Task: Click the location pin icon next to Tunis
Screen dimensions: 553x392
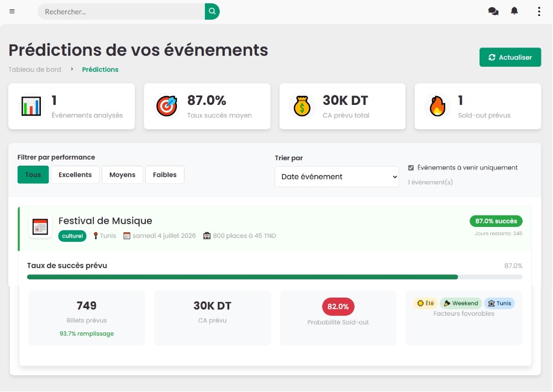Action: 96,236
